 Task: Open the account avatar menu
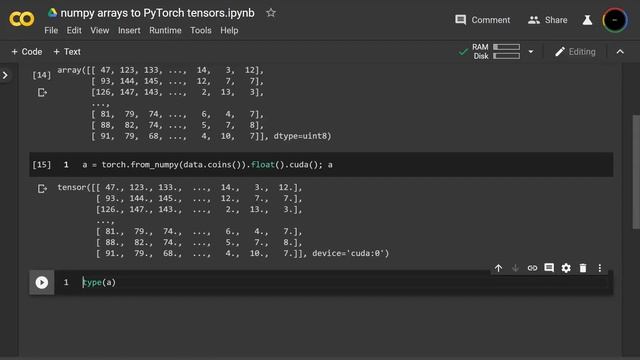[615, 20]
